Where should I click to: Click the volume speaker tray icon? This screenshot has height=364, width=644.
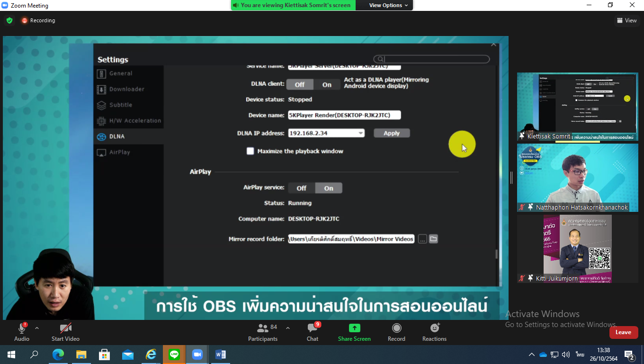click(x=566, y=355)
